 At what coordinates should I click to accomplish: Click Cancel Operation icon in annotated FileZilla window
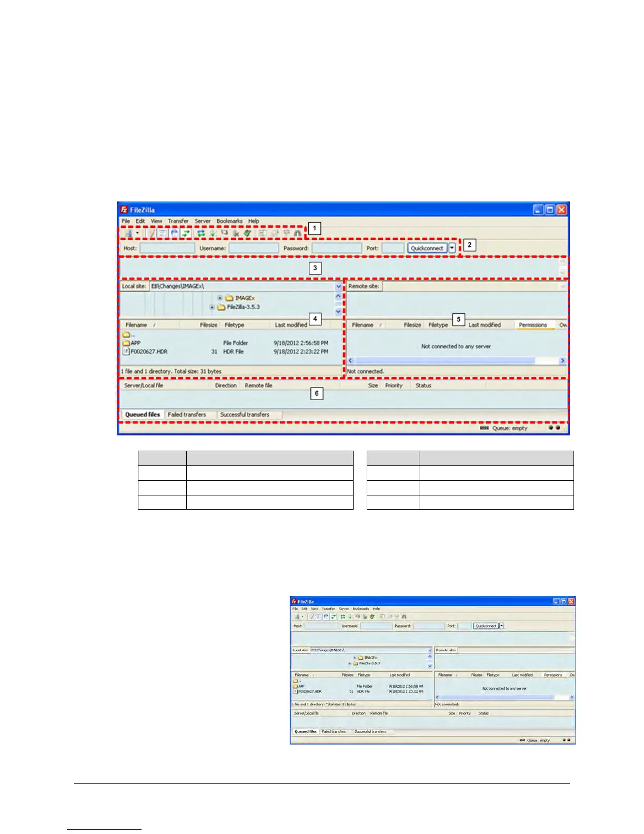[225, 232]
